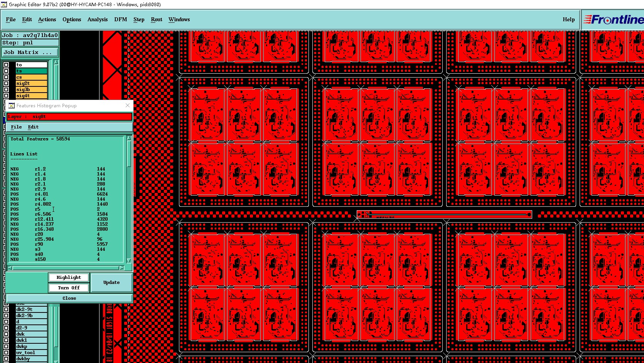Click histogram list scroll down arrow

pos(129,260)
